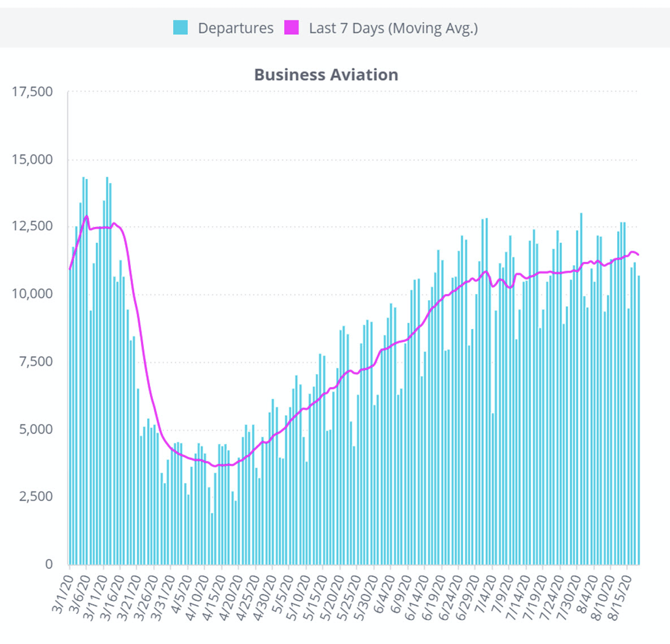Click the 15,000 y-axis label
Image resolution: width=670 pixels, height=644 pixels.
(32, 160)
